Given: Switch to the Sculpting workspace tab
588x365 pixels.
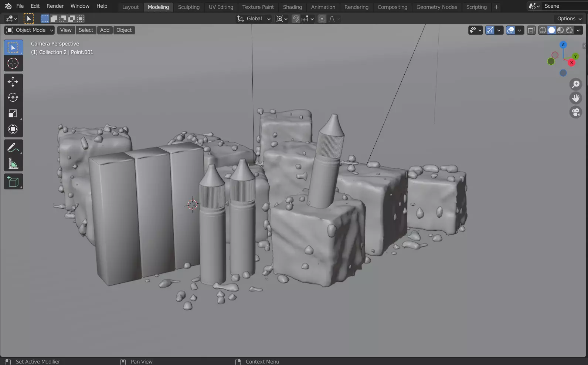Looking at the screenshot, I should 188,7.
